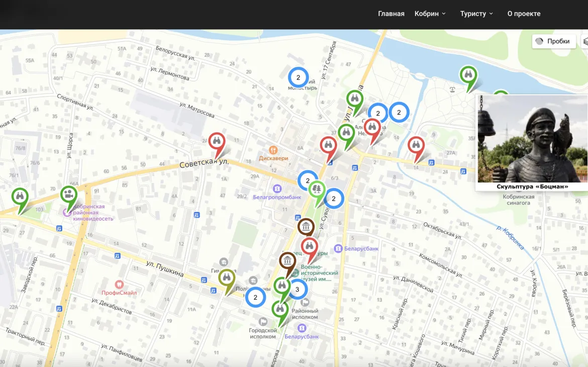The width and height of the screenshot is (588, 367).
Task: Open brown museum marker beside Военно-исторический музей
Action: tap(287, 261)
